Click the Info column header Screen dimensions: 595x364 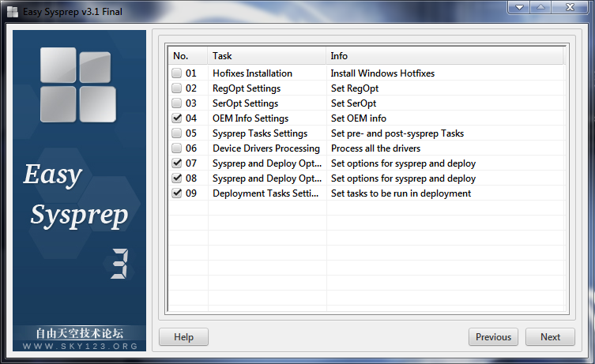(445, 56)
